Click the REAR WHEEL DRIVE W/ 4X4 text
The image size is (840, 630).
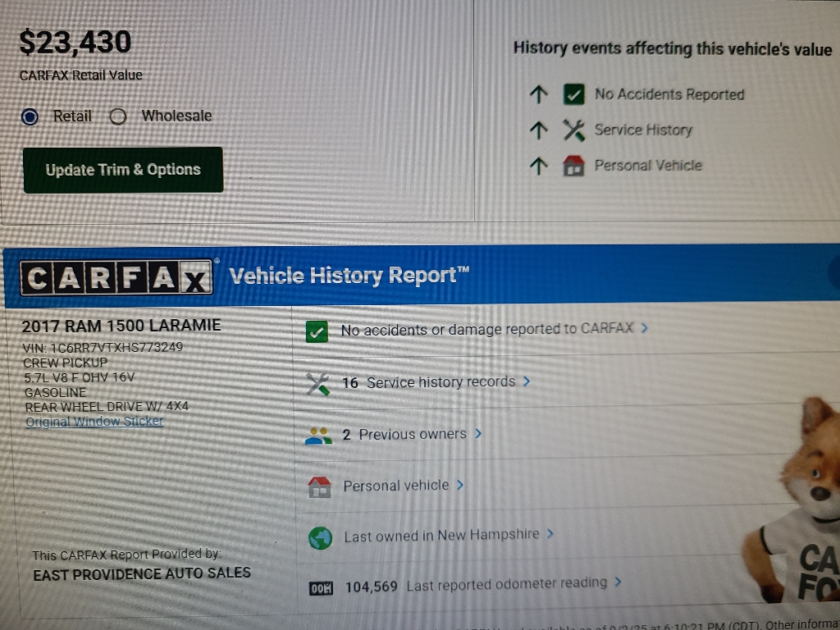(x=107, y=407)
